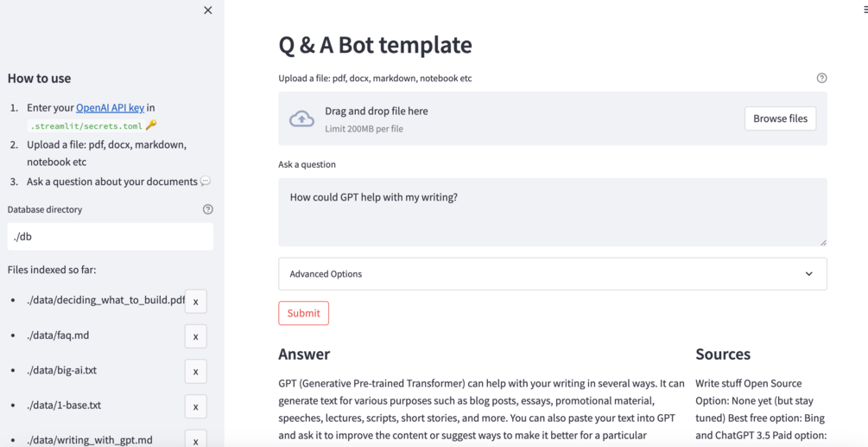This screenshot has width=868, height=447.
Task: Click the text area resize handle
Action: tap(823, 242)
